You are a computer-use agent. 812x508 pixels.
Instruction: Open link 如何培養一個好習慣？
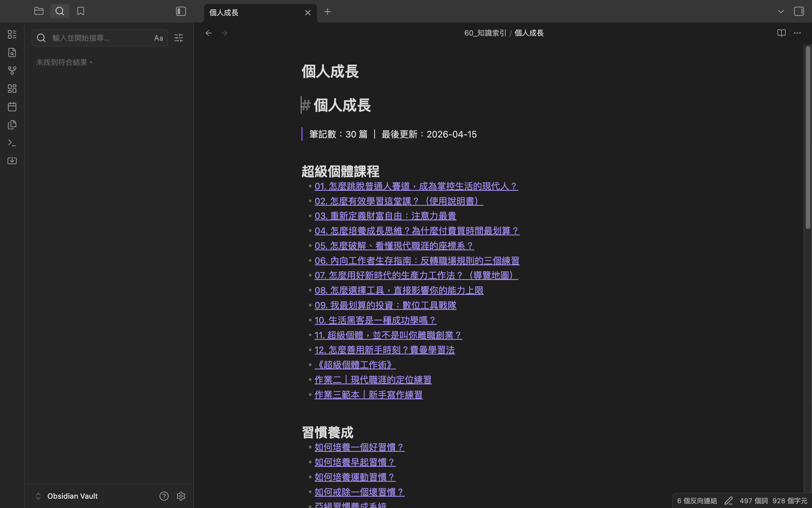[359, 447]
